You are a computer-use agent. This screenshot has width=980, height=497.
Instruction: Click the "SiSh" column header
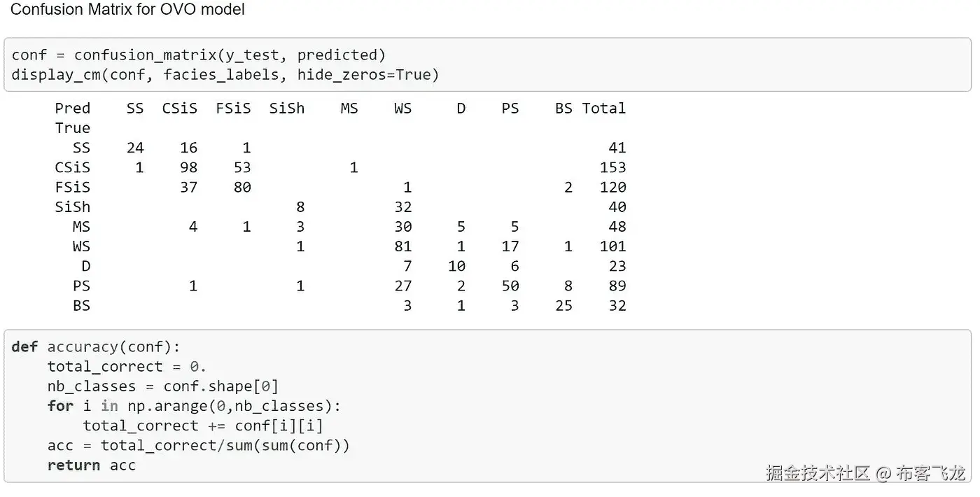click(x=286, y=108)
